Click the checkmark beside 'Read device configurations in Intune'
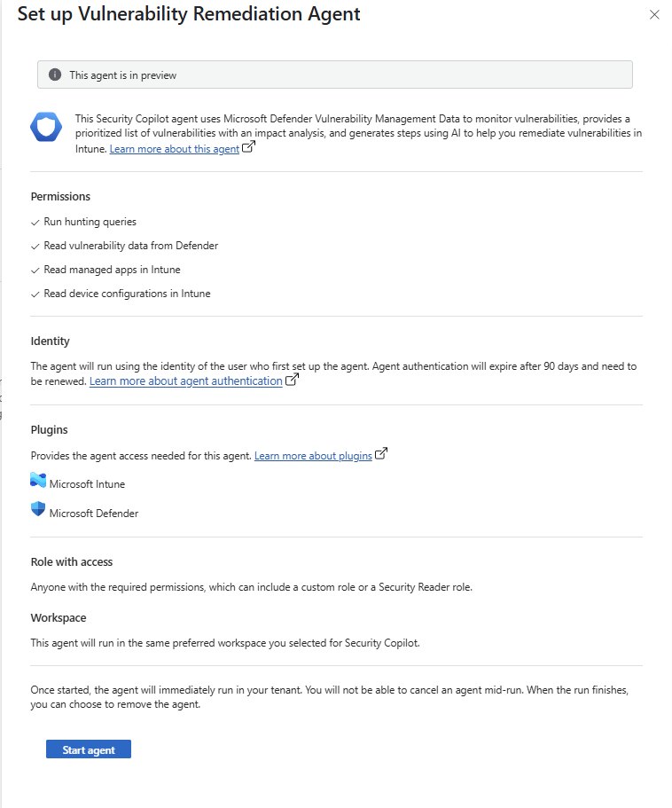Screen dimensions: 672x808 (35, 294)
